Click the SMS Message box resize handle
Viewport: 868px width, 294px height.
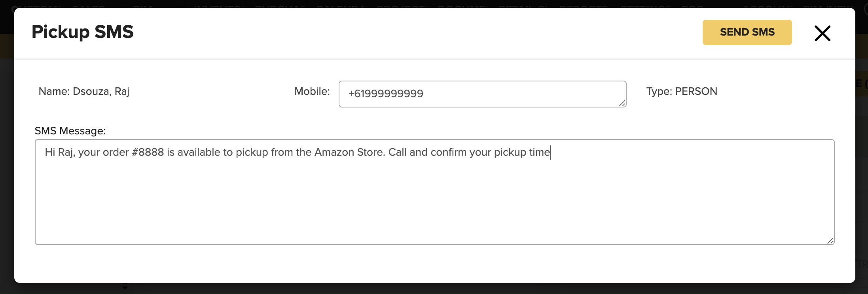click(x=830, y=241)
